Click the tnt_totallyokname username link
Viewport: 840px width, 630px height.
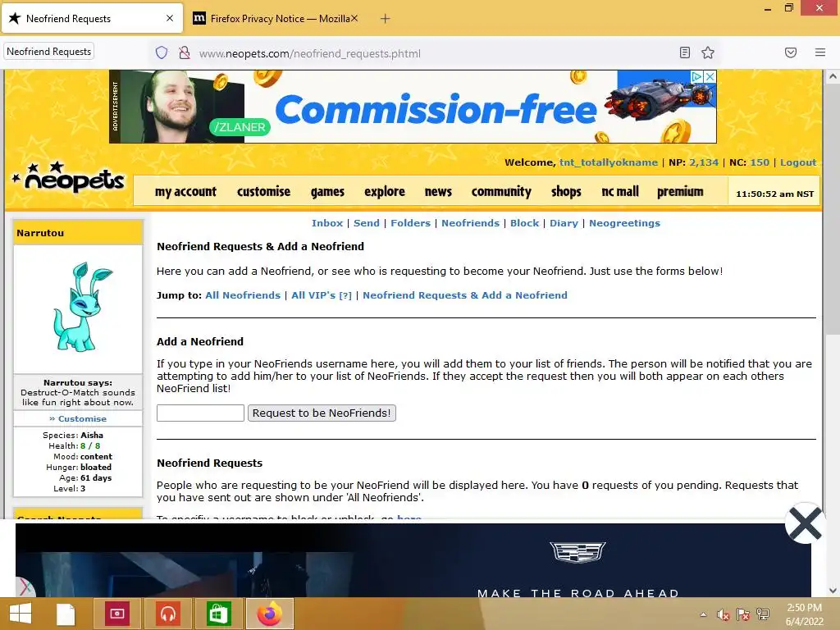pyautogui.click(x=609, y=162)
